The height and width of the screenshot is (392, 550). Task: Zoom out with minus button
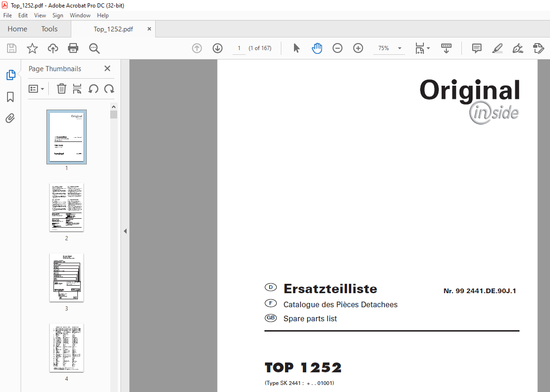tap(338, 48)
